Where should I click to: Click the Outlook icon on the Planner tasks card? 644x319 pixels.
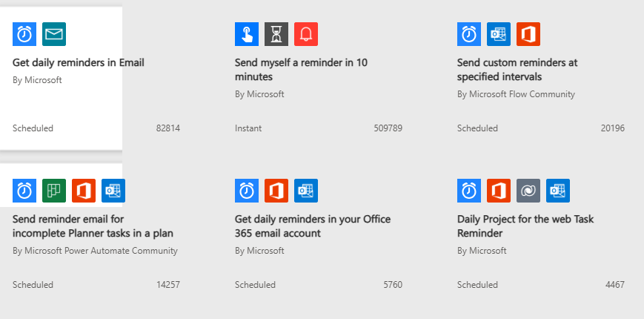[113, 191]
